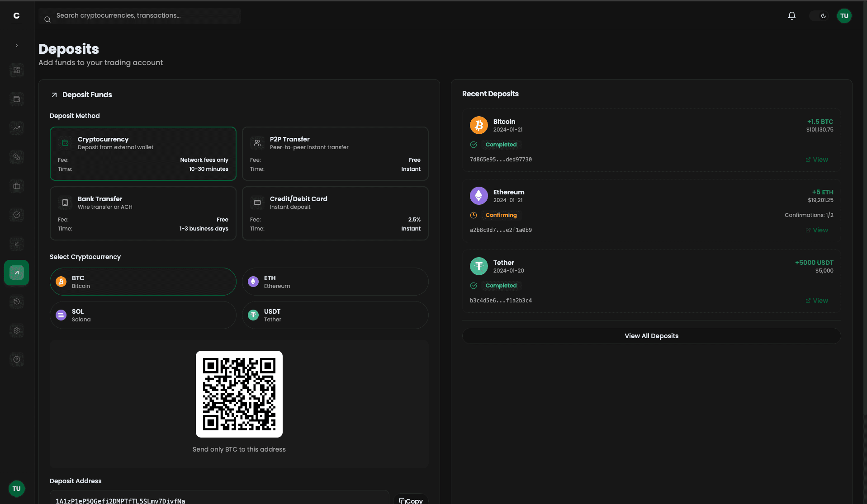The height and width of the screenshot is (504, 867).
Task: Select USDT Tether as cryptocurrency
Action: click(x=335, y=315)
